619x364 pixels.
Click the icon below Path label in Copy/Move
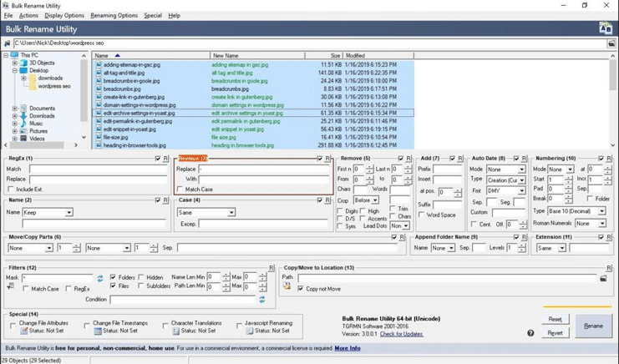[287, 286]
